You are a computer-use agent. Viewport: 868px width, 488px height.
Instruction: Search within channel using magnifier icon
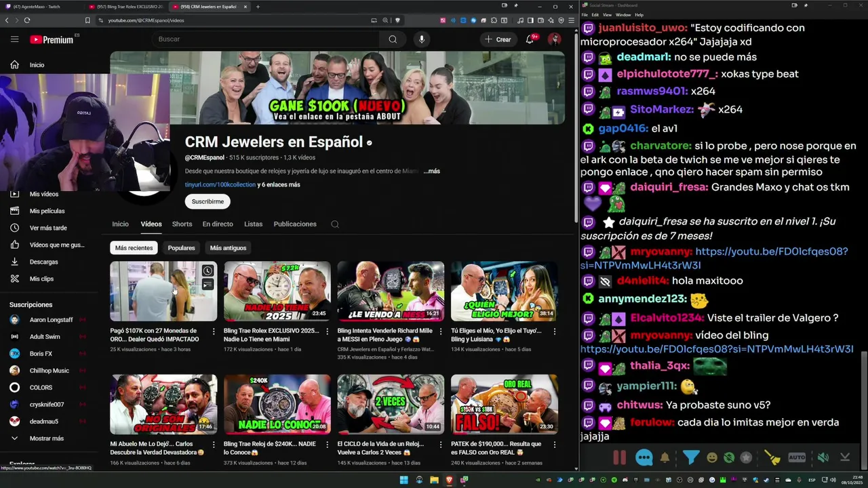(335, 224)
